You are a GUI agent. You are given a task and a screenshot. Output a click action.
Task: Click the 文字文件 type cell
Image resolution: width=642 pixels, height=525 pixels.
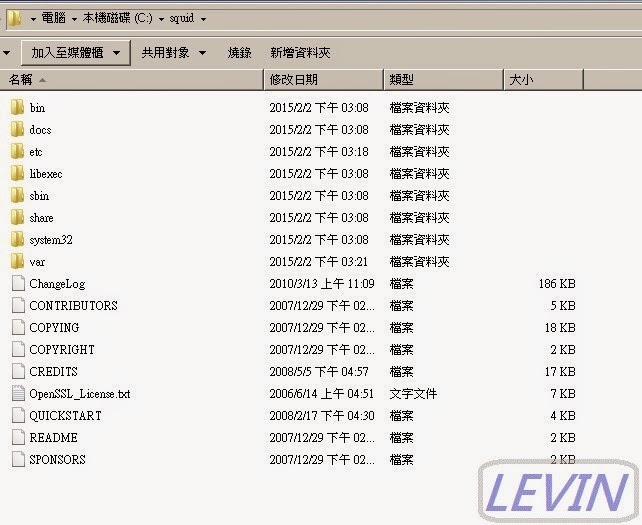point(413,394)
